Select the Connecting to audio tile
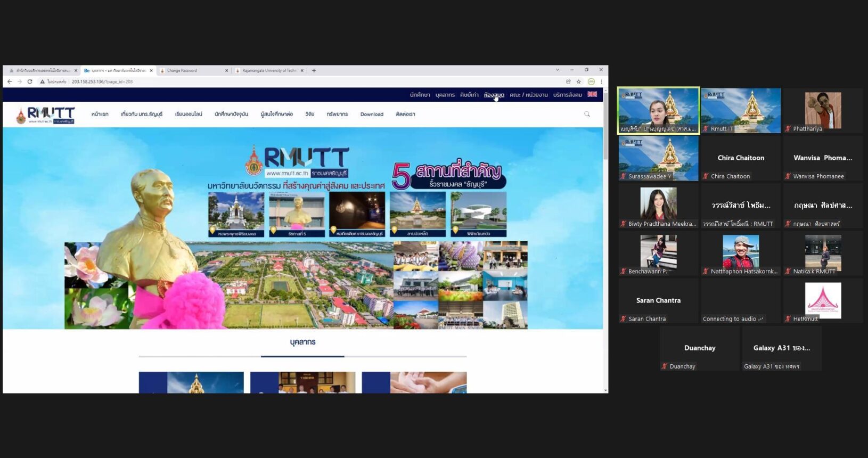Viewport: 868px width, 458px height. coord(741,301)
